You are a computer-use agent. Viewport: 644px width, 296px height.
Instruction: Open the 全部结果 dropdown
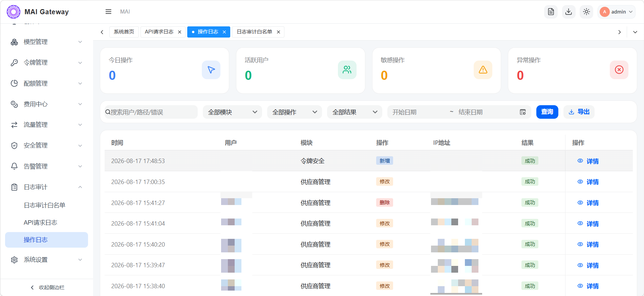pyautogui.click(x=355, y=112)
